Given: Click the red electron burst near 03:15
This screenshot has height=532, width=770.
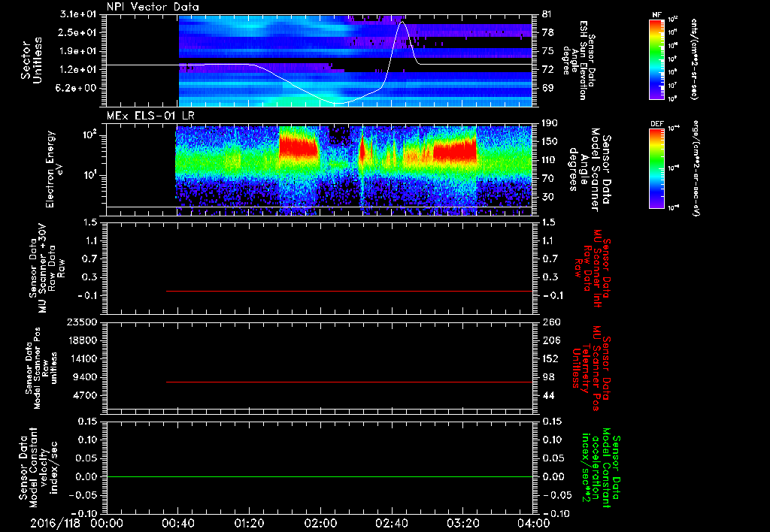Looking at the screenshot, I should [455, 150].
